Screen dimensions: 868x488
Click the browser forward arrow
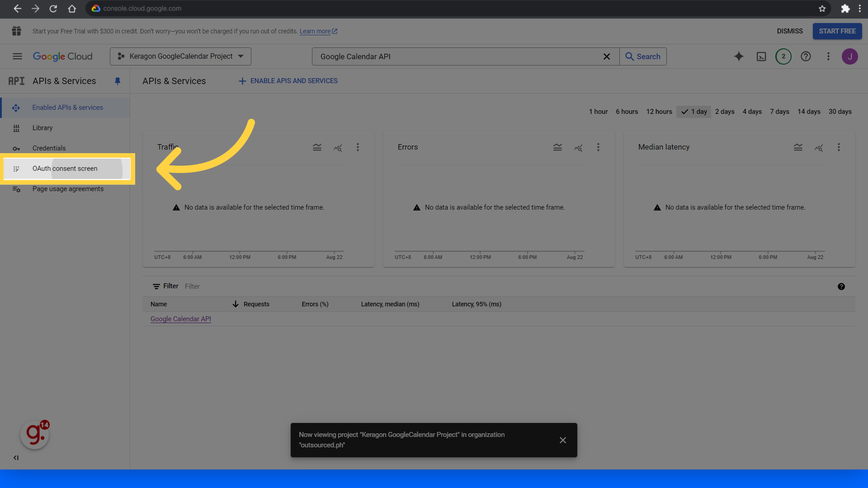pos(35,9)
